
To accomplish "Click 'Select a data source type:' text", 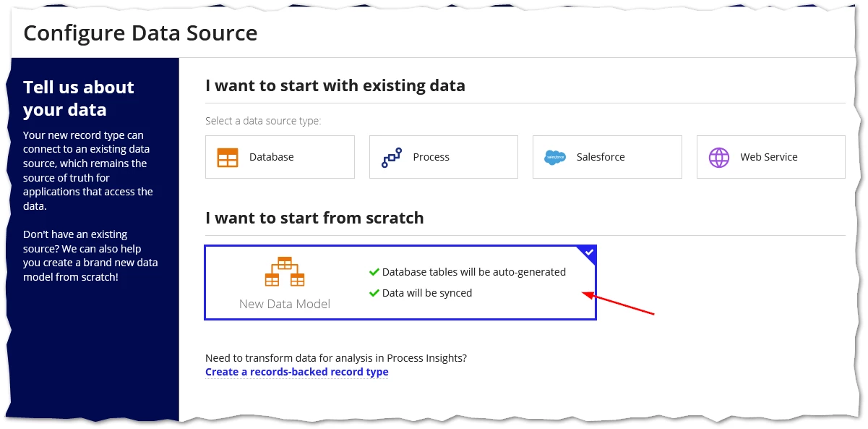I will (263, 121).
